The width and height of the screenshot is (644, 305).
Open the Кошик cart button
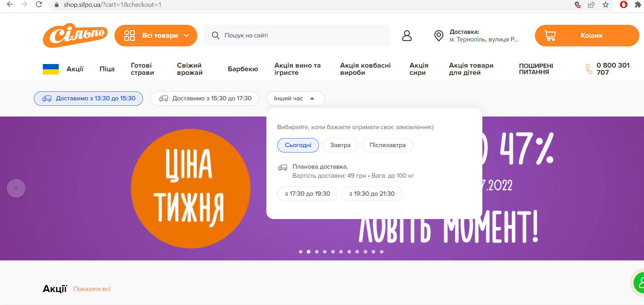[x=587, y=36]
